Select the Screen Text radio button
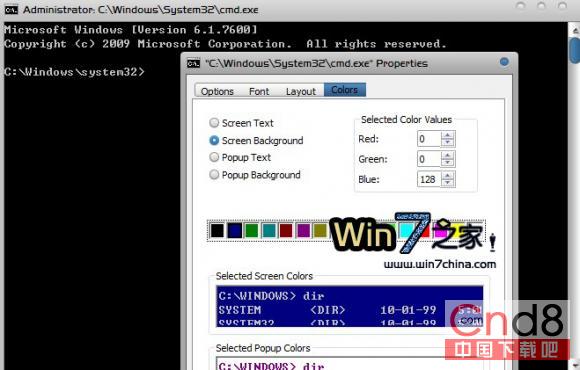The width and height of the screenshot is (580, 370). [214, 122]
